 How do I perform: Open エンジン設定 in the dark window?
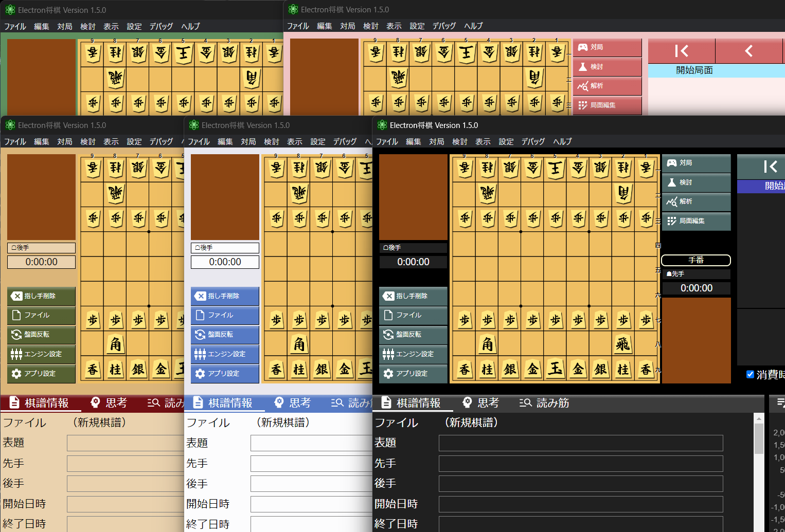point(413,354)
